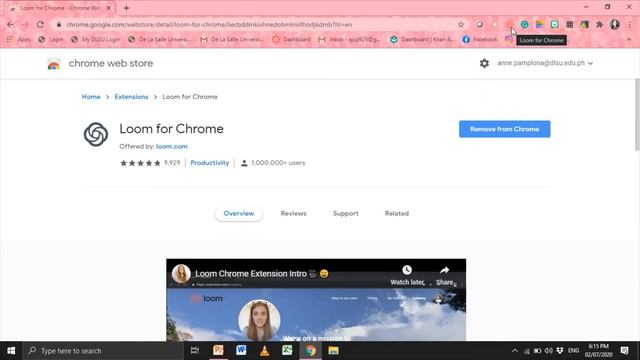Image resolution: width=640 pixels, height=360 pixels.
Task: Click the star rating for Loom
Action: [140, 163]
